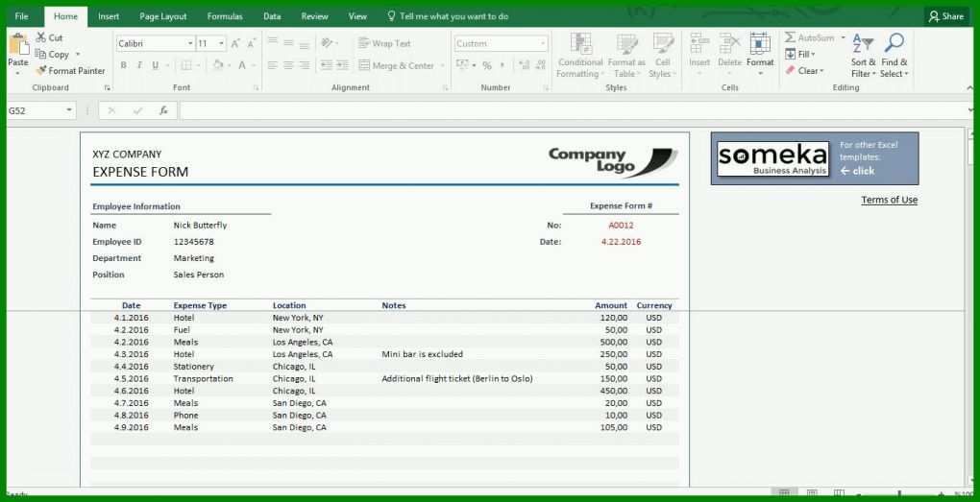Apply Percent Style
Viewport: 980px width, 502px height.
click(x=487, y=65)
